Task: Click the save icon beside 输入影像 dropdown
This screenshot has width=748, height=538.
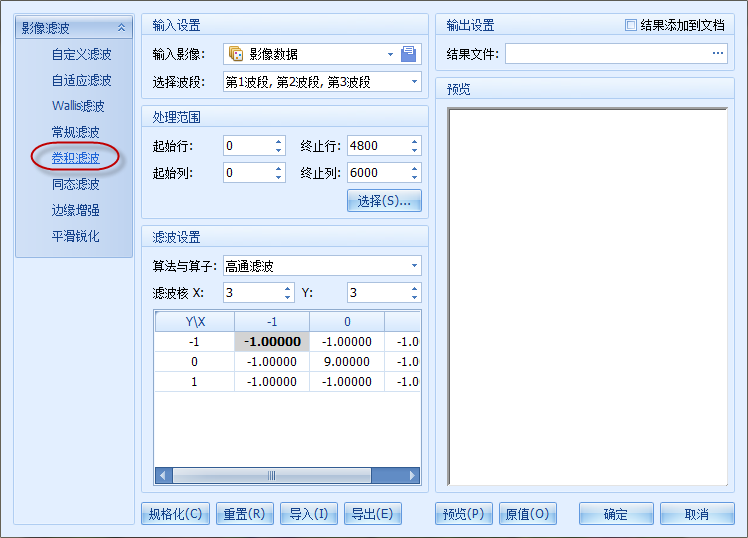Action: 408,54
